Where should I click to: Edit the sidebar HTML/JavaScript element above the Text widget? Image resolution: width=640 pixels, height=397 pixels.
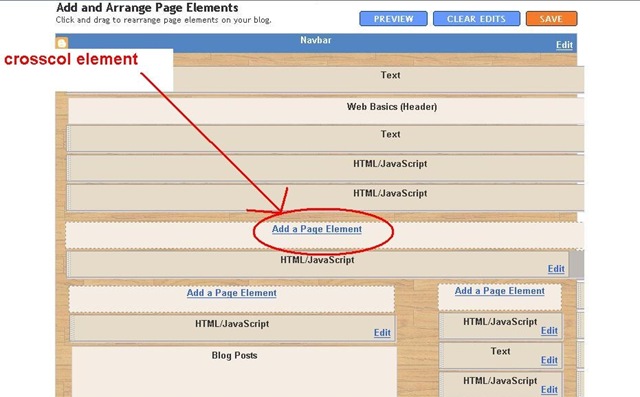[x=549, y=331]
